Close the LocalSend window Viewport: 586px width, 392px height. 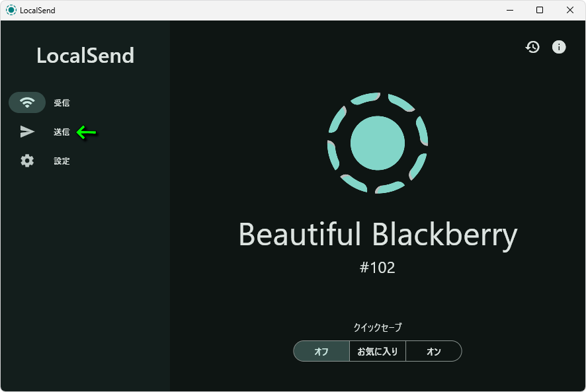click(x=570, y=10)
